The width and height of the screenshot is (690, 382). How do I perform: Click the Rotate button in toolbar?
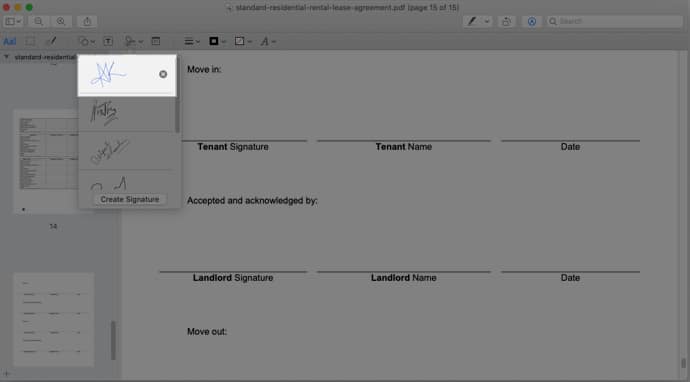click(x=506, y=21)
